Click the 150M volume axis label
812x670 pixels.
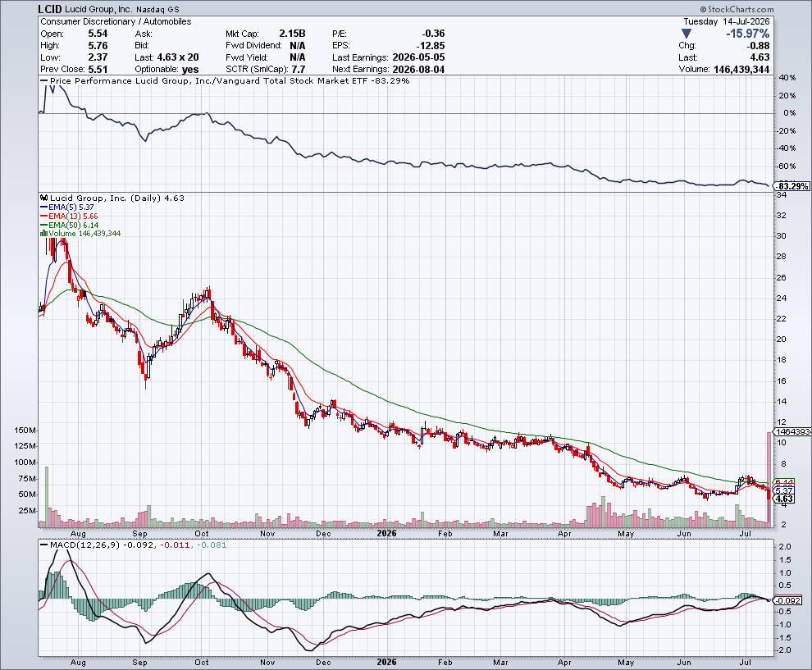(x=25, y=431)
